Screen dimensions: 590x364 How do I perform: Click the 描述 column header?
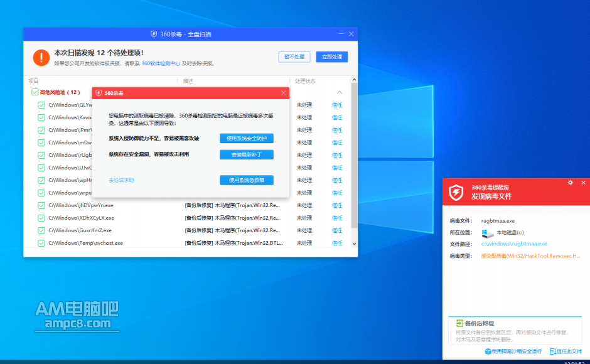pyautogui.click(x=188, y=81)
